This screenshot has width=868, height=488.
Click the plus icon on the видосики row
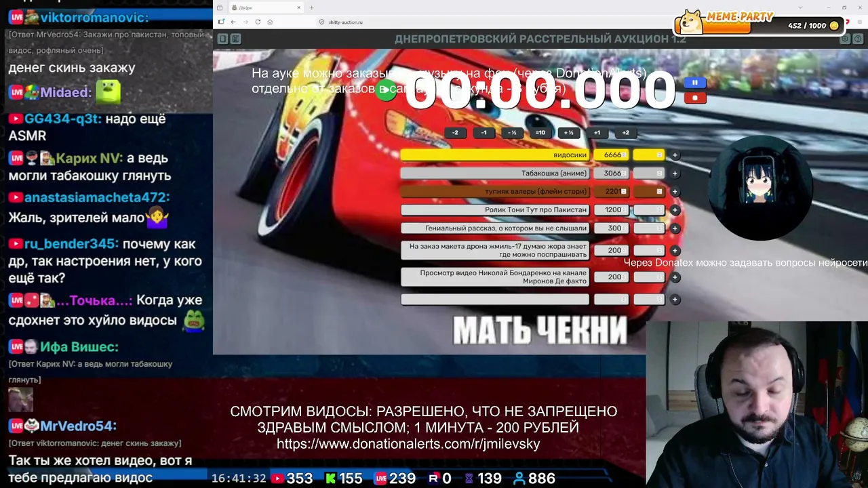click(x=675, y=155)
